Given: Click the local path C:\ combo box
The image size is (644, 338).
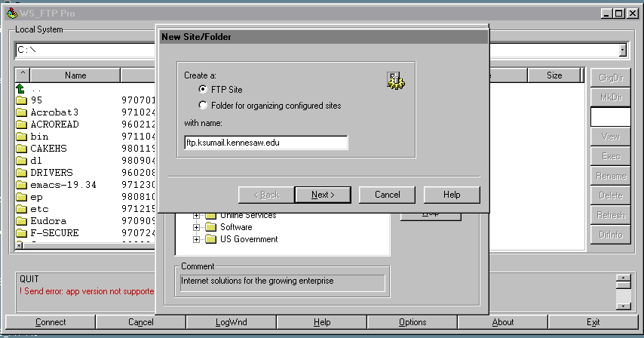Looking at the screenshot, I should (85, 50).
